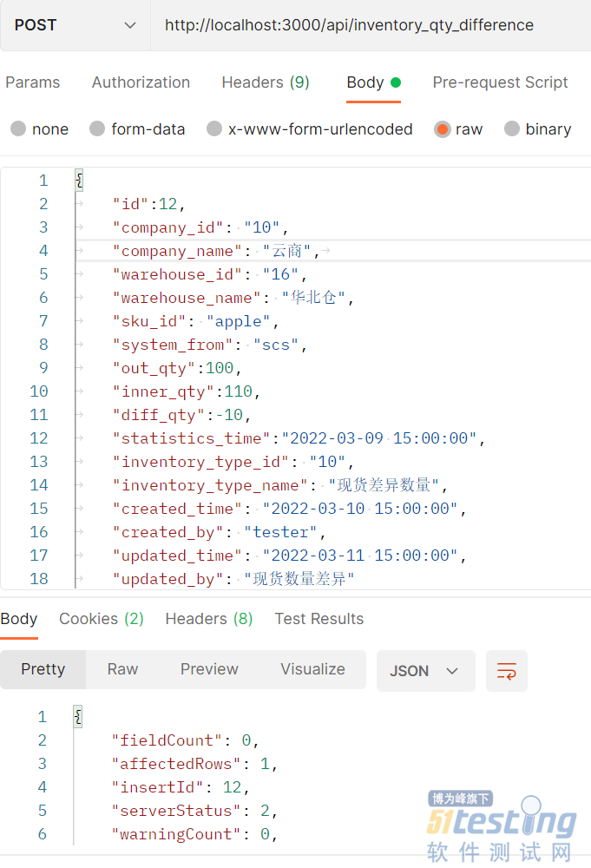Click the green Body modified dot indicator
This screenshot has height=868, width=591.
coord(396,82)
